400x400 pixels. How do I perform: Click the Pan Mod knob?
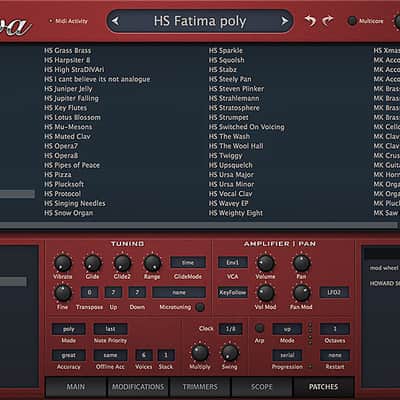click(301, 293)
